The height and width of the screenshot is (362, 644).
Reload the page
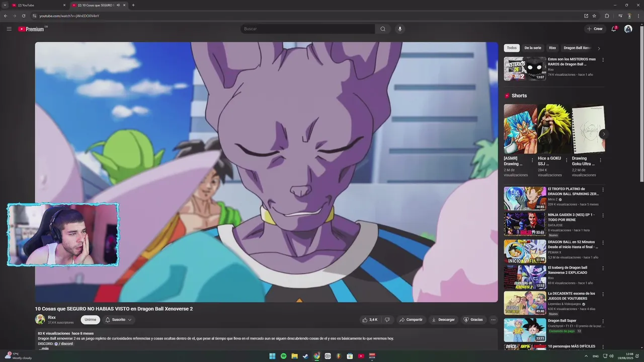pyautogui.click(x=23, y=16)
